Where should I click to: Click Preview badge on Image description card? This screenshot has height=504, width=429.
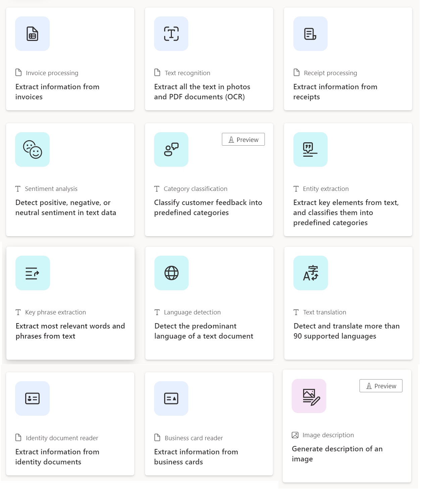point(381,386)
